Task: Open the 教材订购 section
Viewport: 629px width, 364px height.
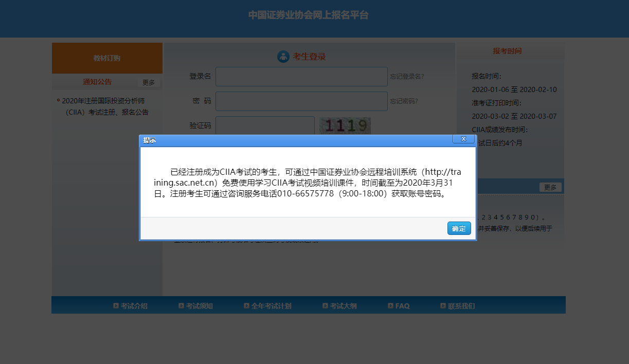Action: 106,58
